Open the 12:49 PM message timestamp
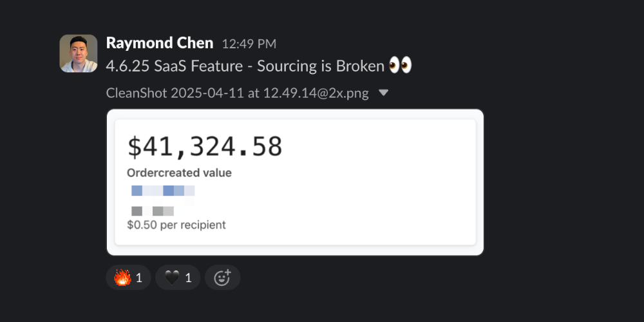 coord(249,44)
